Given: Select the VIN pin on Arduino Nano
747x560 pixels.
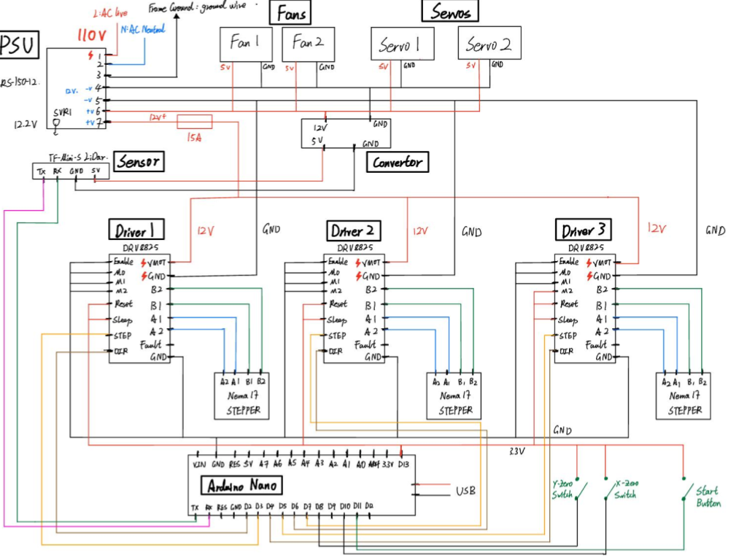Looking at the screenshot, I should click(x=199, y=464).
